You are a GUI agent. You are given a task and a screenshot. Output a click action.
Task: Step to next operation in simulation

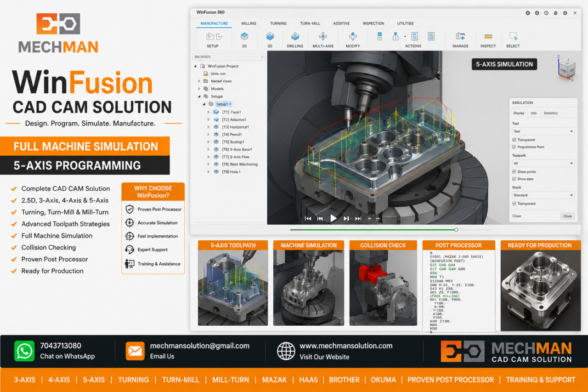coord(346,219)
